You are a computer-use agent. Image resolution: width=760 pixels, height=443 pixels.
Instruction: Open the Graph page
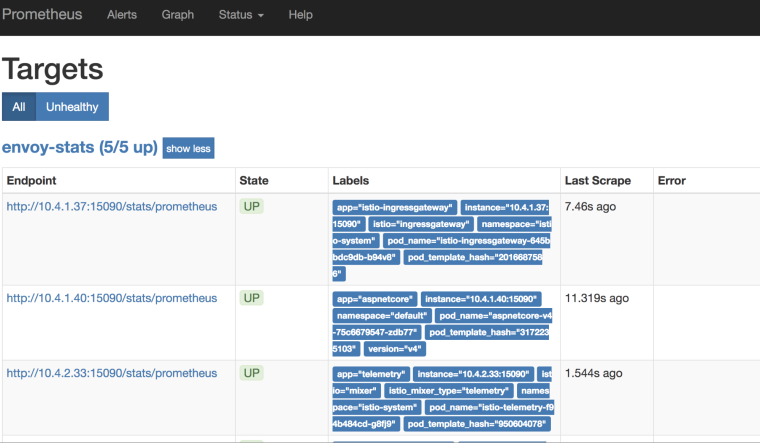177,15
